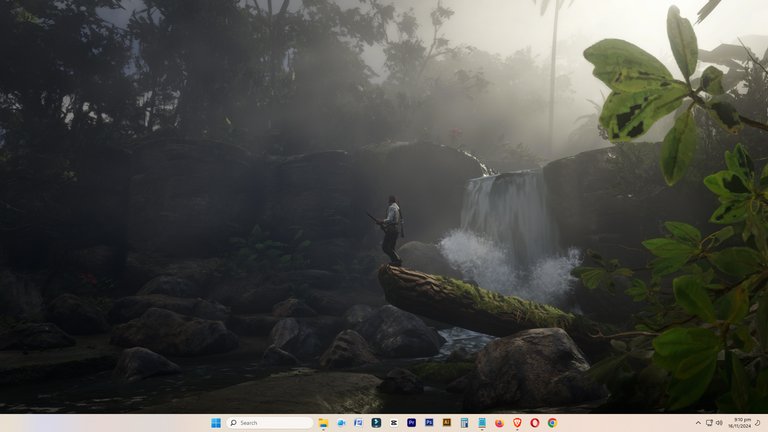Launch Google Chrome
This screenshot has height=432, width=768.
pos(552,423)
